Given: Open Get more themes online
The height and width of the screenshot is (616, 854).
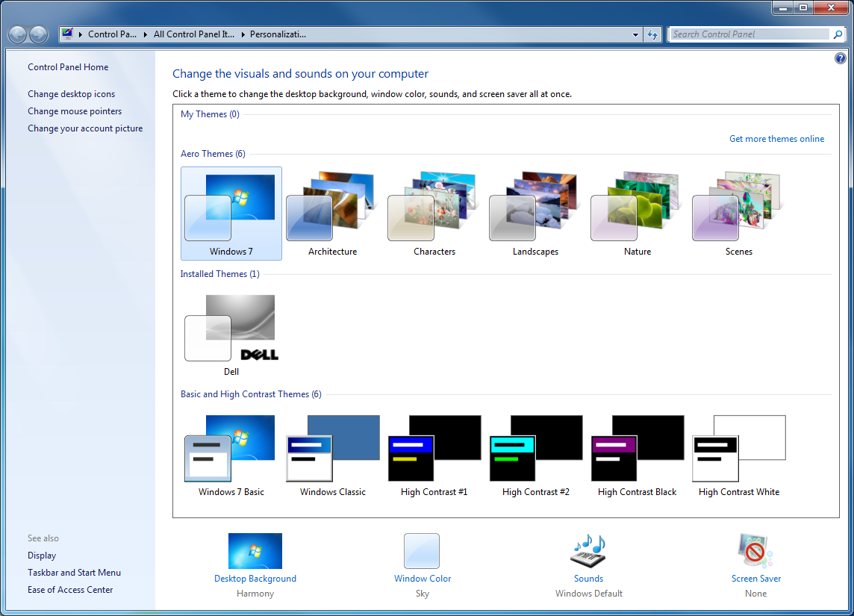Looking at the screenshot, I should pyautogui.click(x=776, y=139).
